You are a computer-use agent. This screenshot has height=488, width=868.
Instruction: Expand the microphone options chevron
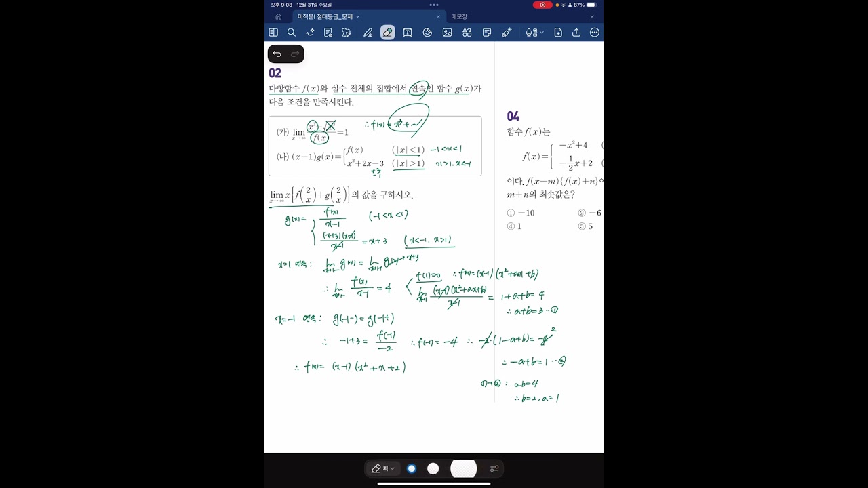tap(541, 33)
